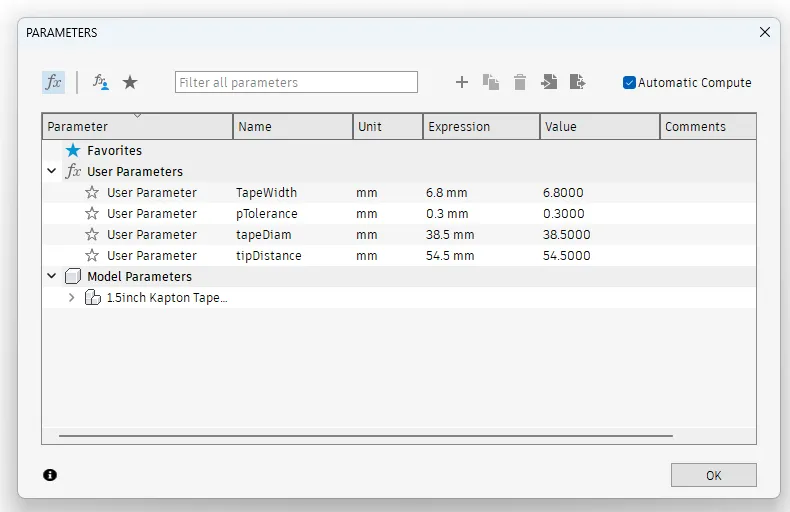Click the mm unit cell for TapeWidth

point(367,193)
